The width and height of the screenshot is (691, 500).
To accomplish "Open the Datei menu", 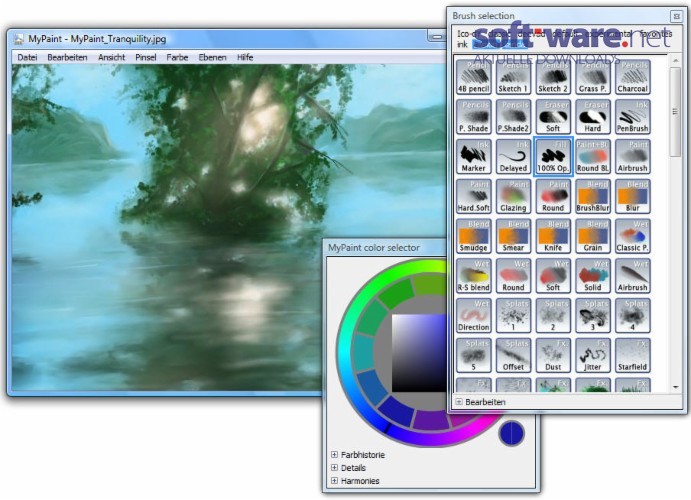I will tap(27, 57).
